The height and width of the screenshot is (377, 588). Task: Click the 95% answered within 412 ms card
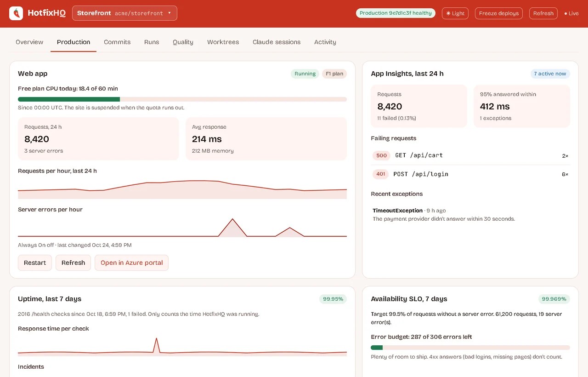click(522, 106)
